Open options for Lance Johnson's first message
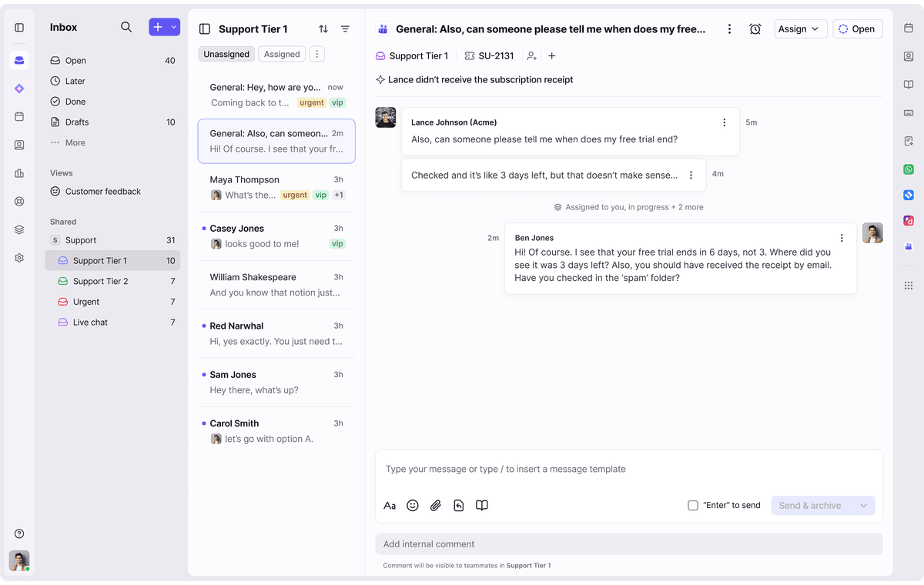 pyautogui.click(x=724, y=122)
